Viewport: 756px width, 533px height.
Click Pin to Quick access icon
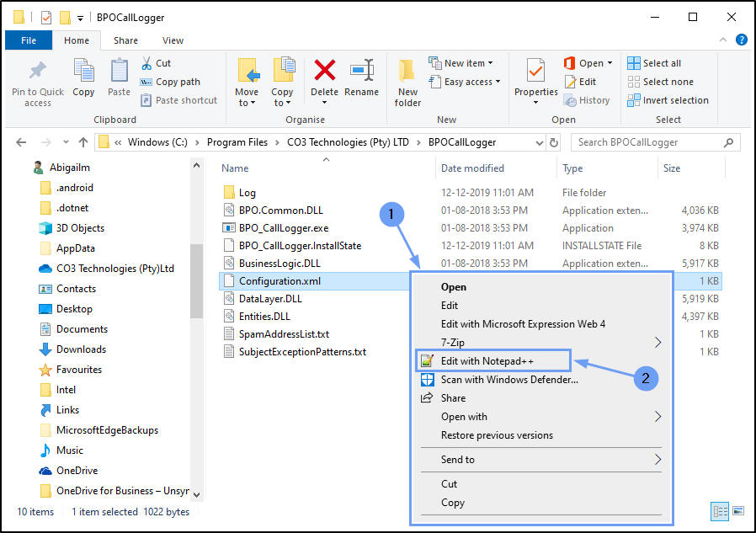[x=38, y=72]
